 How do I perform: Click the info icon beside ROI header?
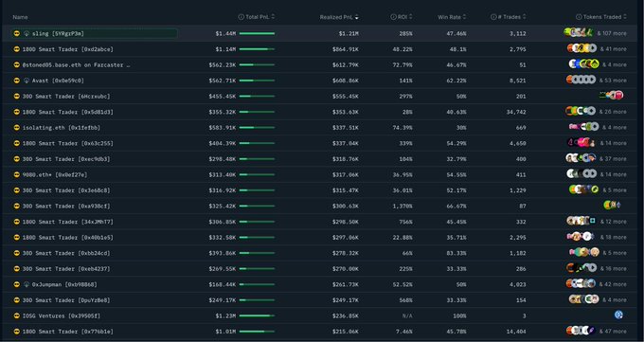coord(393,17)
